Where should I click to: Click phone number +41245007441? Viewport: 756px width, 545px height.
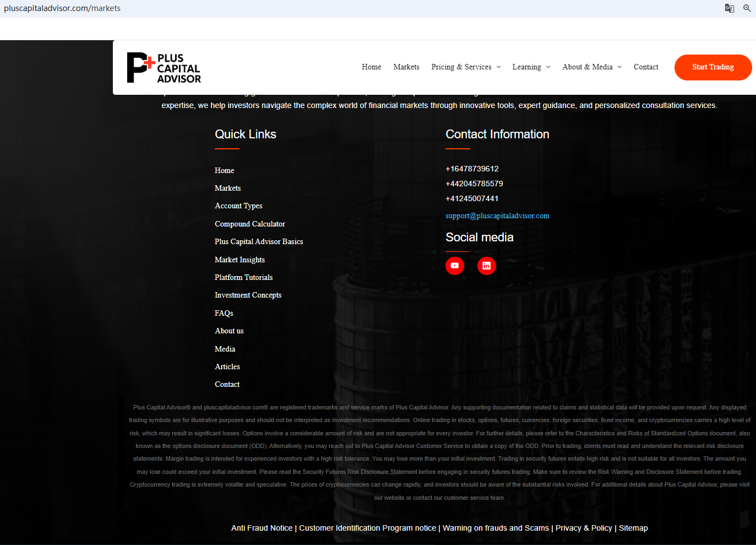point(472,198)
